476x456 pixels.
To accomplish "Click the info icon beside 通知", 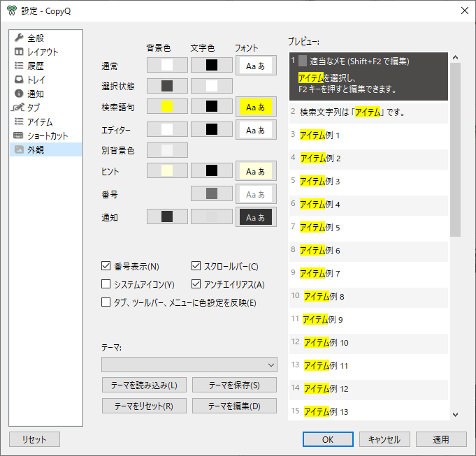I will click(19, 94).
